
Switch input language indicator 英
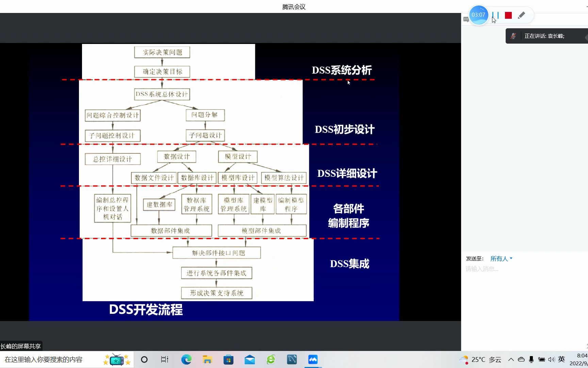point(562,359)
